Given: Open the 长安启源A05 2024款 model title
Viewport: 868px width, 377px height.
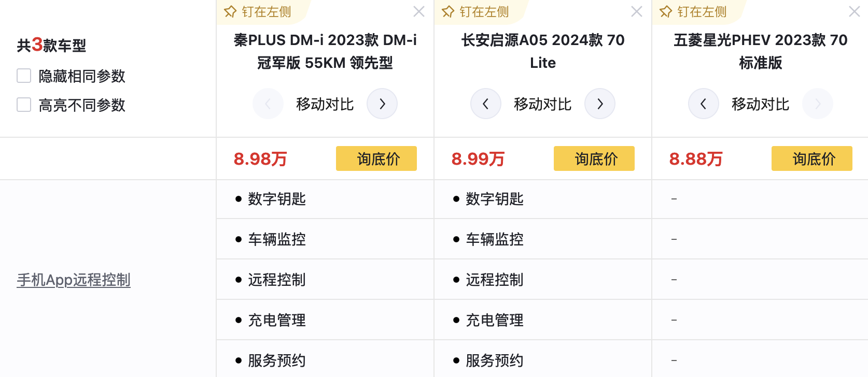Looking at the screenshot, I should click(x=543, y=51).
